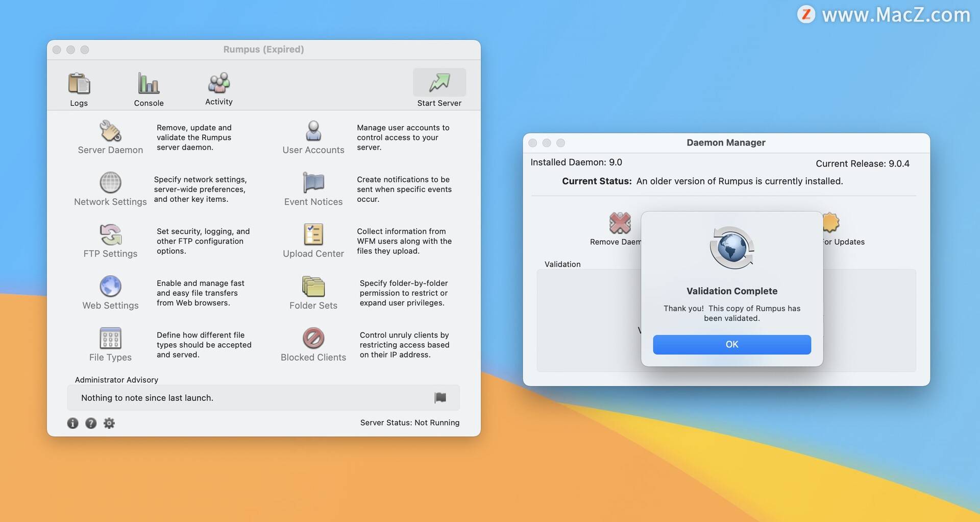Click the Blocked Clients label
980x522 pixels.
313,358
